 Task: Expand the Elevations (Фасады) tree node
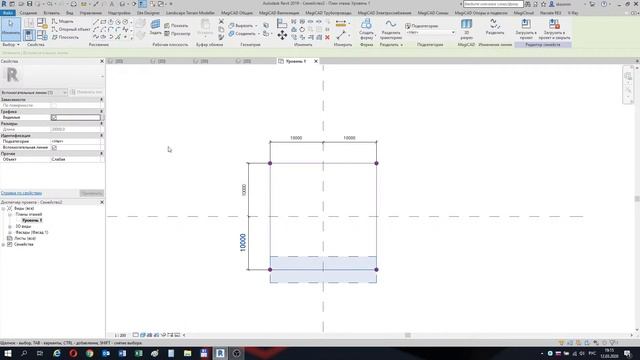pyautogui.click(x=10, y=233)
